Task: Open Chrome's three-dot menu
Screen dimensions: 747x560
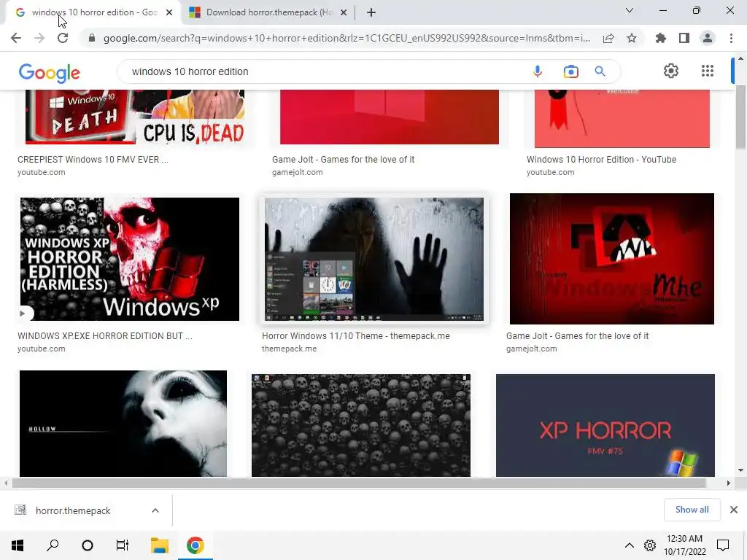Action: pos(731,38)
